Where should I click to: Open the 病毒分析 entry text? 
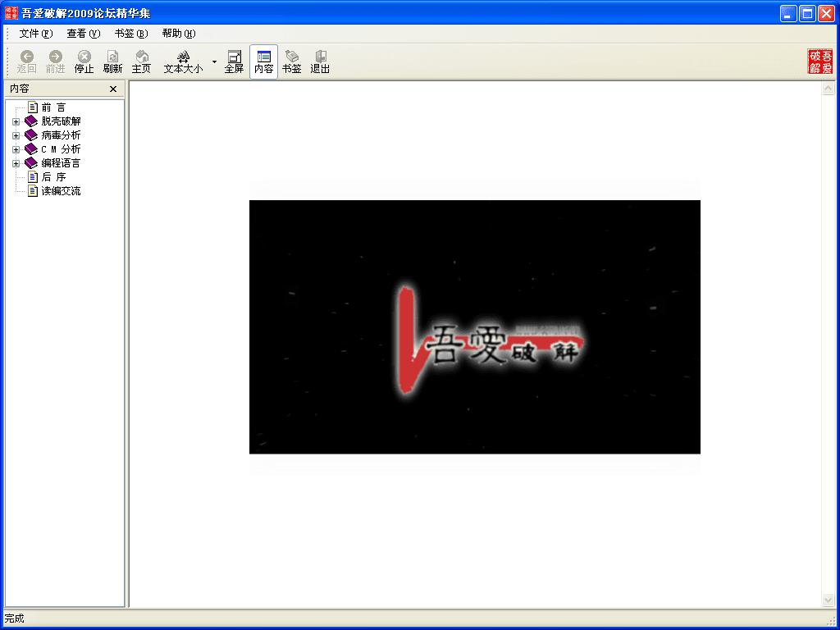61,135
